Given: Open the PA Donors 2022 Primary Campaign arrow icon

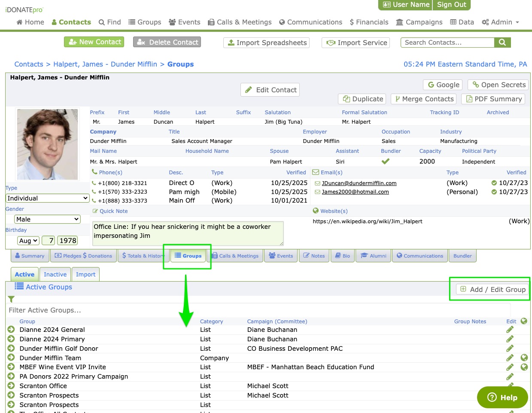Looking at the screenshot, I should pos(11,377).
